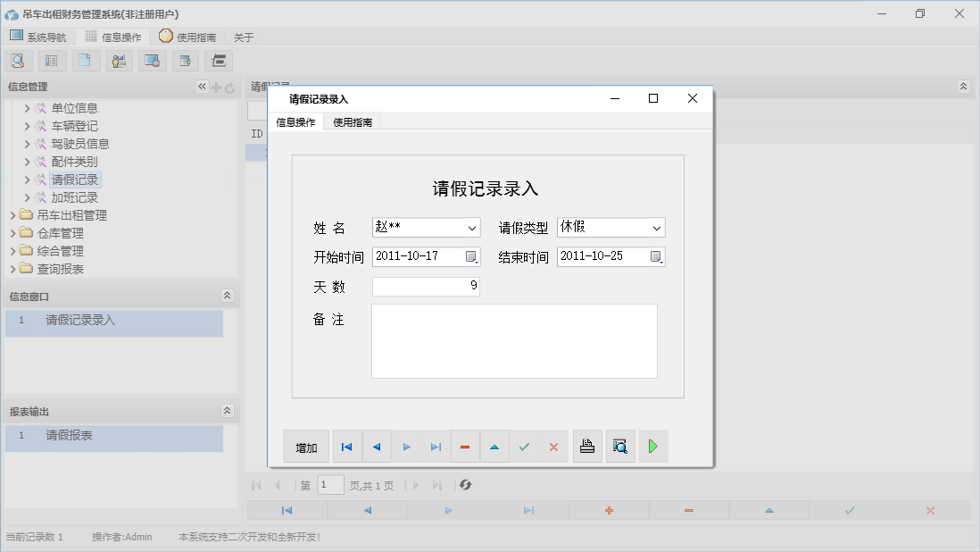Screen dimensions: 980x552
Task: Click the green checkmark to confirm the record
Action: [525, 446]
